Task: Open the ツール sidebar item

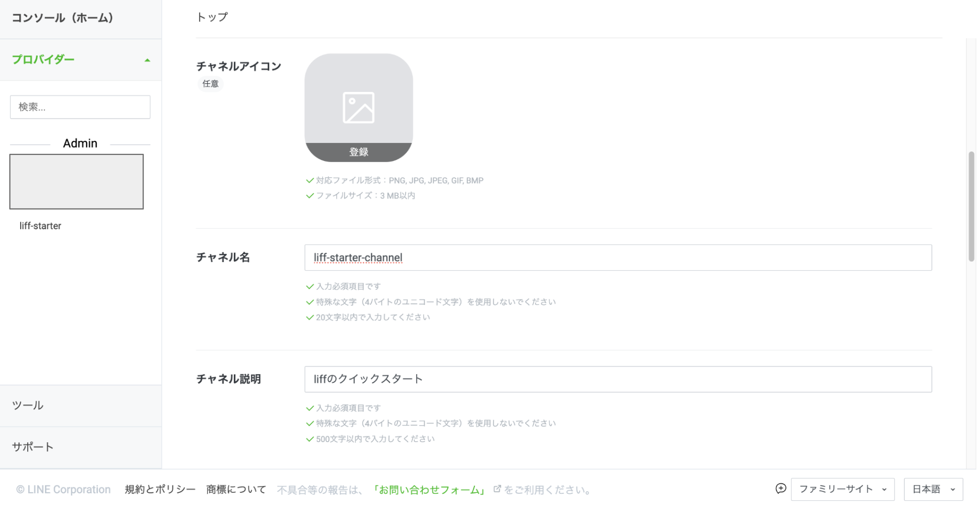Action: [x=27, y=405]
